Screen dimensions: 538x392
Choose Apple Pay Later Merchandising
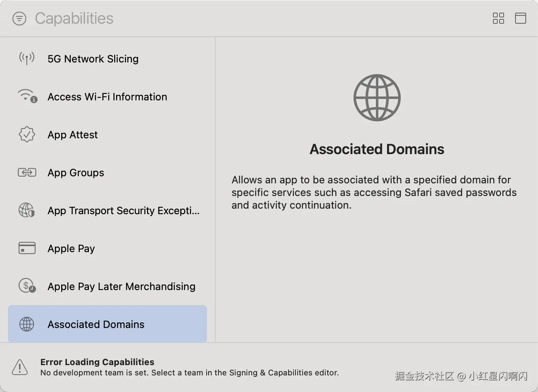[x=121, y=286]
